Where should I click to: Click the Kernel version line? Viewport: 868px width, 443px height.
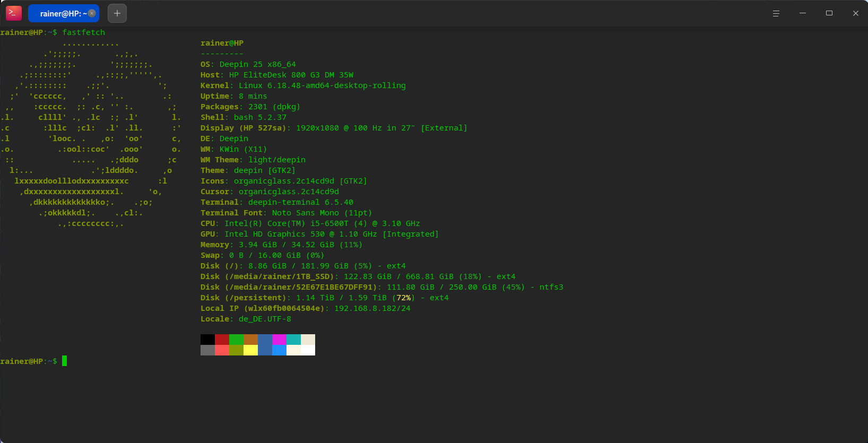303,85
